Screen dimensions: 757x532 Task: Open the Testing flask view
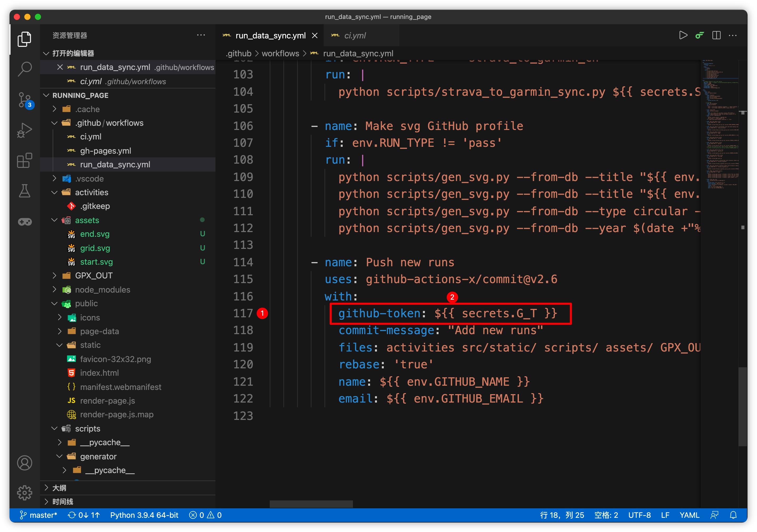(x=25, y=191)
